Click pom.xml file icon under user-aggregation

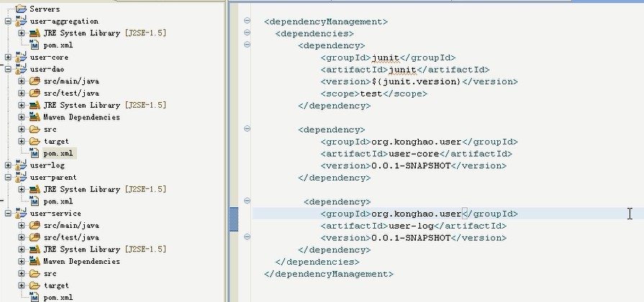[34, 45]
